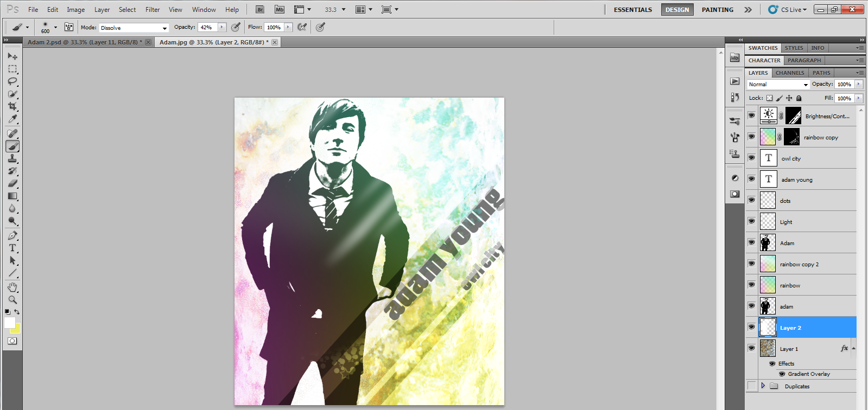Open the layer Opacity slider arrow
The image size is (868, 410).
[x=858, y=84]
